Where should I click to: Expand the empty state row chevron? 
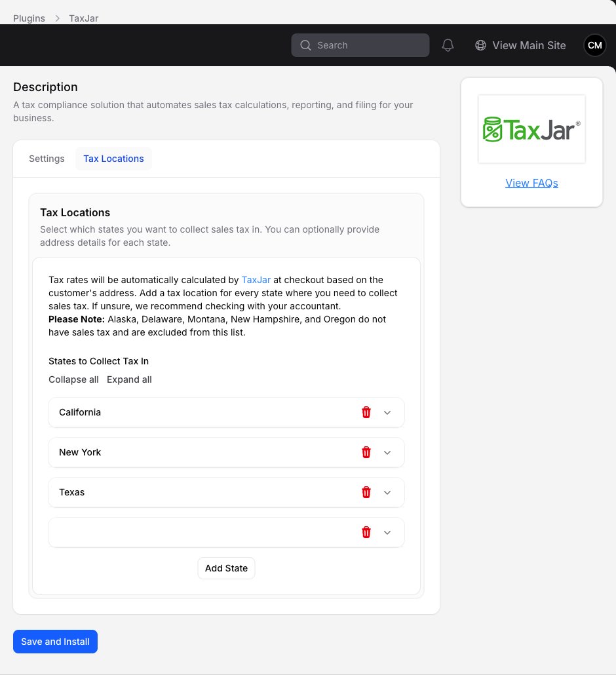[387, 533]
